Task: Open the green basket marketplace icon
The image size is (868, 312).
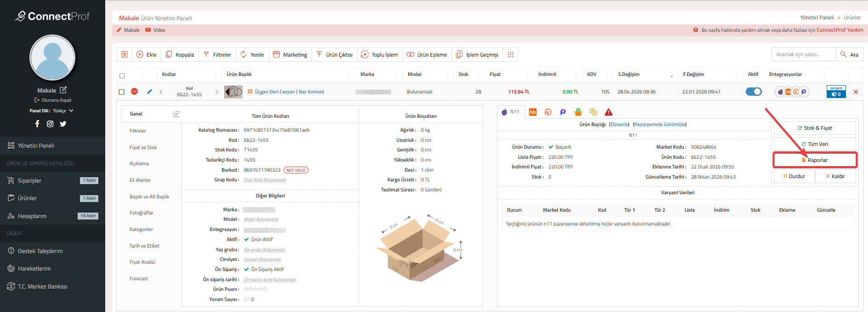Action: [578, 112]
